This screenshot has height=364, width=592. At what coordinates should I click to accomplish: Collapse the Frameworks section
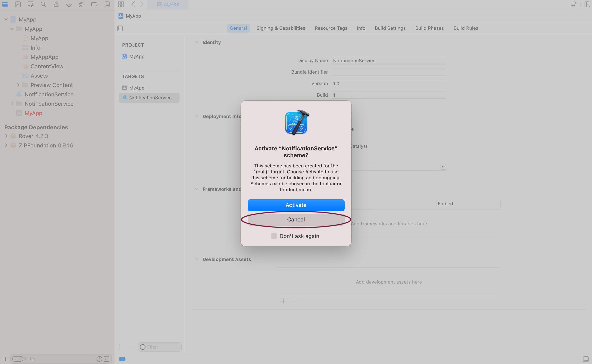(197, 189)
